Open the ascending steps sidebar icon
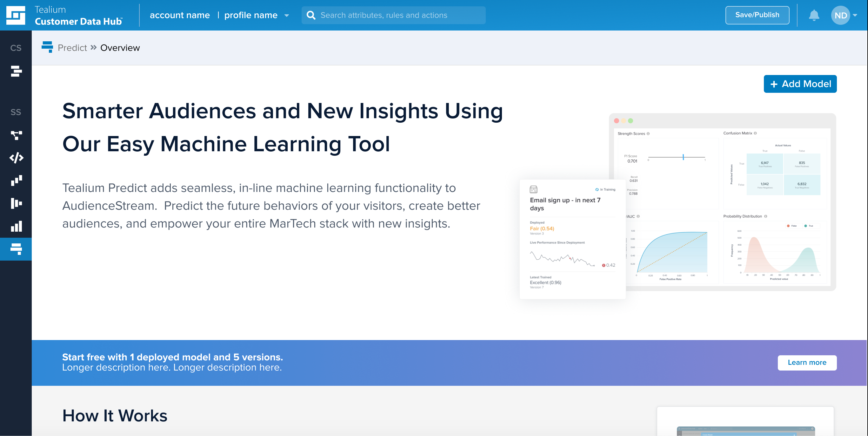Viewport: 868px width, 436px height. (16, 181)
